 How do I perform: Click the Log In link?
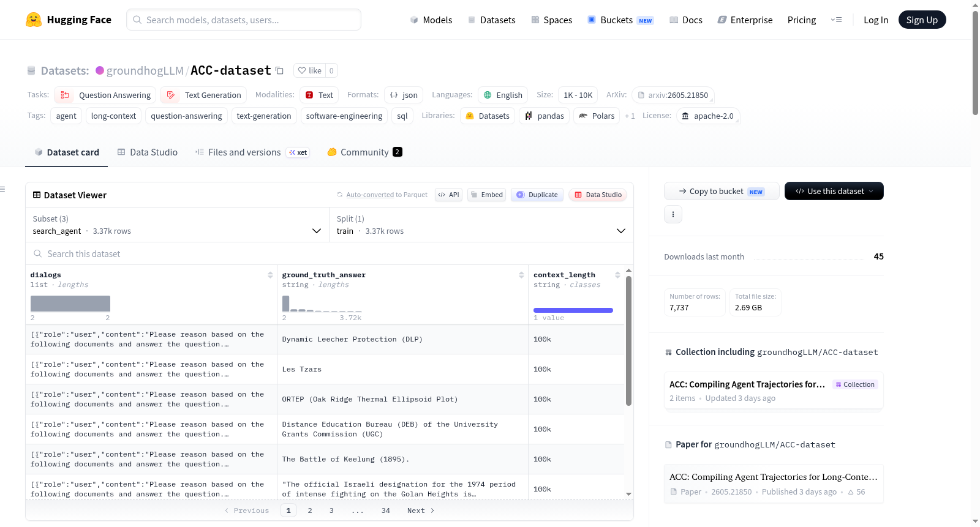point(876,20)
